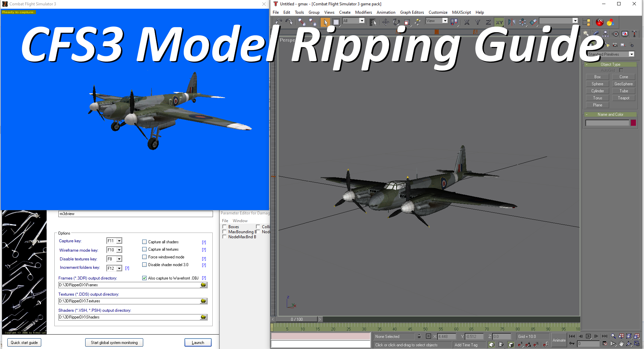This screenshot has height=349, width=644.
Task: Toggle XY plane axis constraint
Action: (x=499, y=22)
